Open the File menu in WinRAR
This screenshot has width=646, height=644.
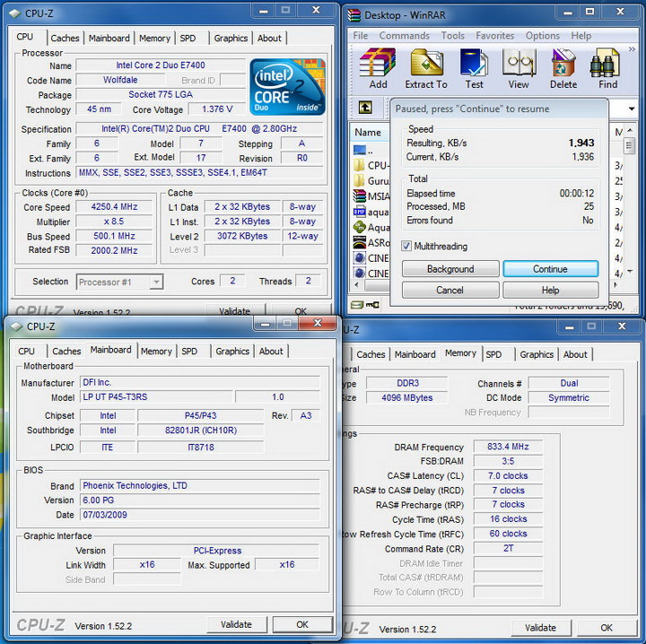[361, 36]
